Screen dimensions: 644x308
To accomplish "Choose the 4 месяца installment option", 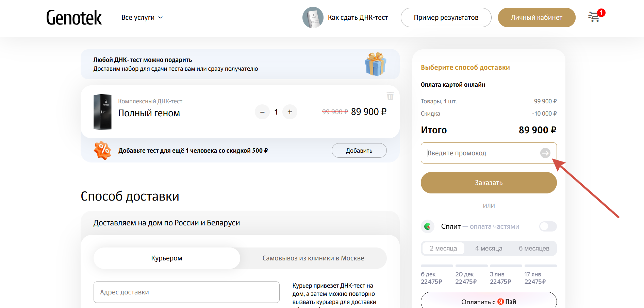I will pyautogui.click(x=489, y=248).
